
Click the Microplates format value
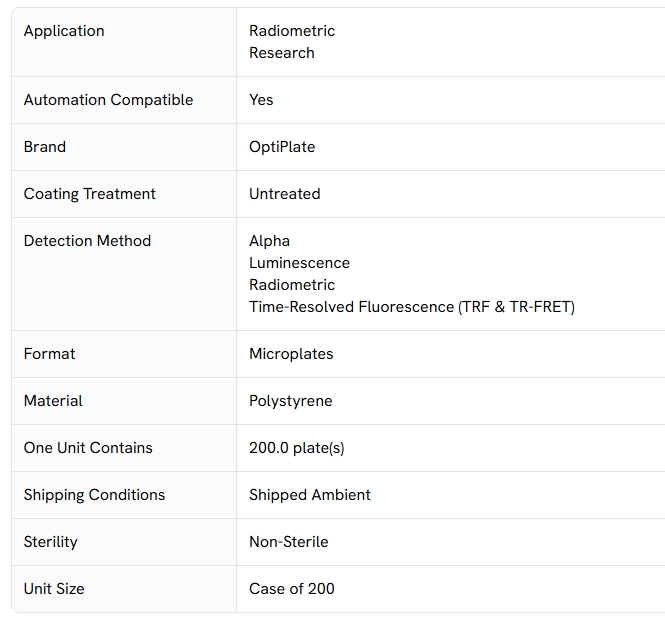291,354
